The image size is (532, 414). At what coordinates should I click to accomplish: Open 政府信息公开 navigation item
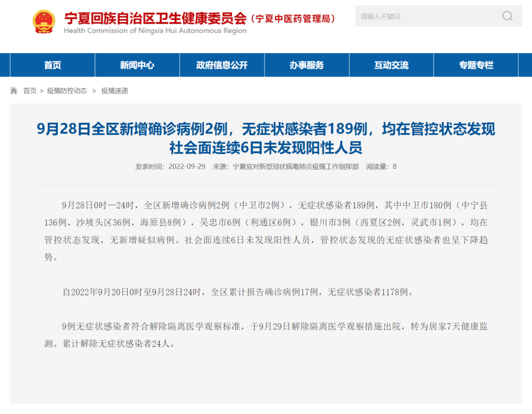[222, 65]
